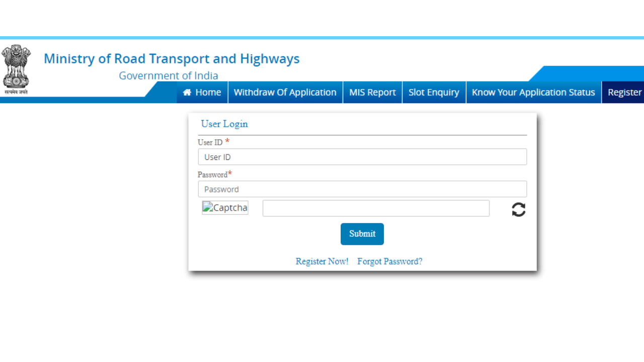Viewport: 644px width, 362px height.
Task: Click the broken Captcha image placeholder
Action: (225, 207)
